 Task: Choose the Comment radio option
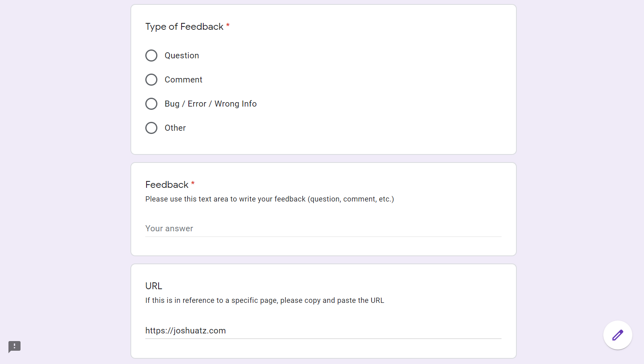point(151,80)
